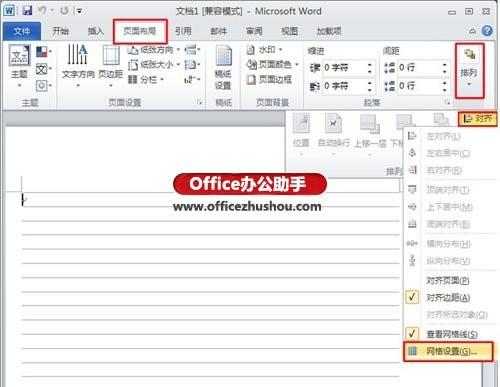Decrease the right indent spinner

click(370, 89)
